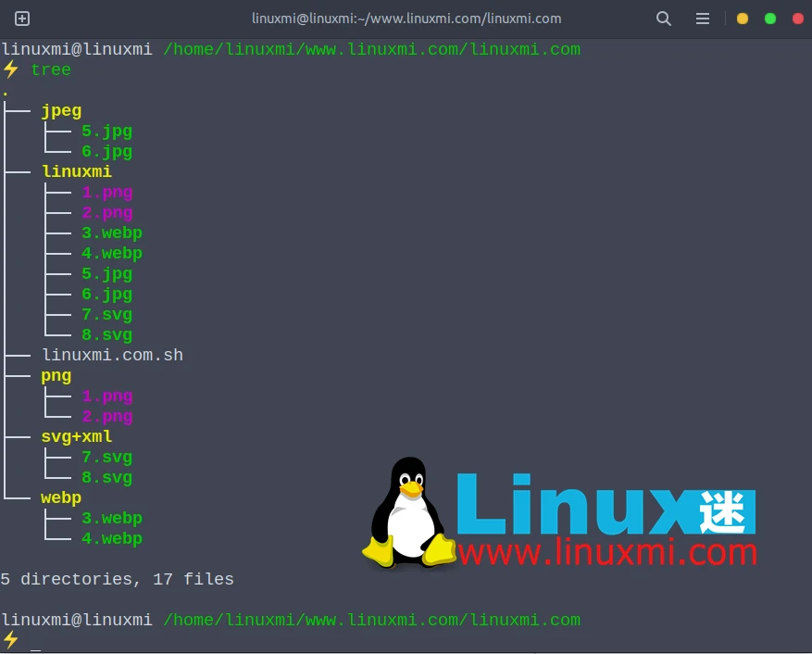
Task: Select '8.svg' under the svg+xml directory
Action: tap(106, 477)
